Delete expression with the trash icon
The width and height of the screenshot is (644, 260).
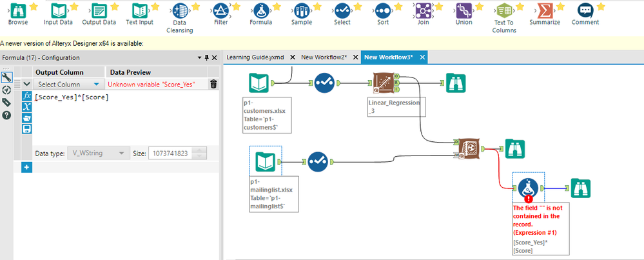[213, 85]
